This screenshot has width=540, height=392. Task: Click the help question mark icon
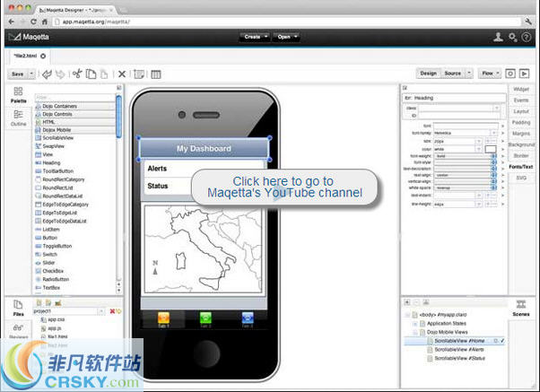point(527,37)
